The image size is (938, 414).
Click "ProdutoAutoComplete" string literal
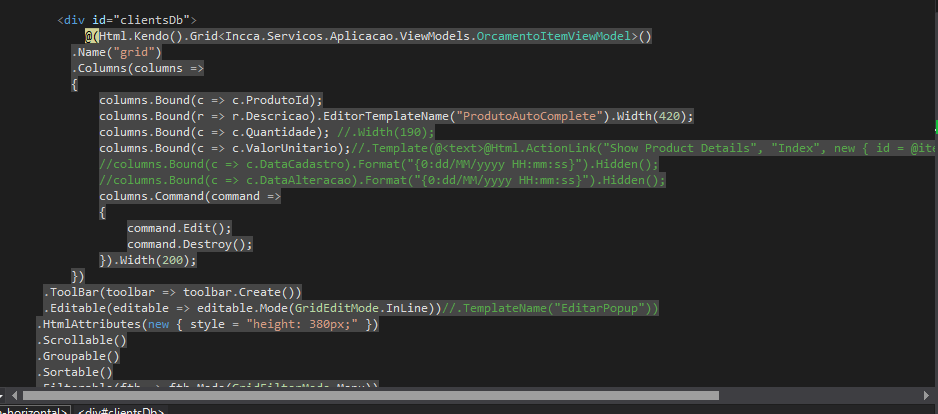pos(529,116)
